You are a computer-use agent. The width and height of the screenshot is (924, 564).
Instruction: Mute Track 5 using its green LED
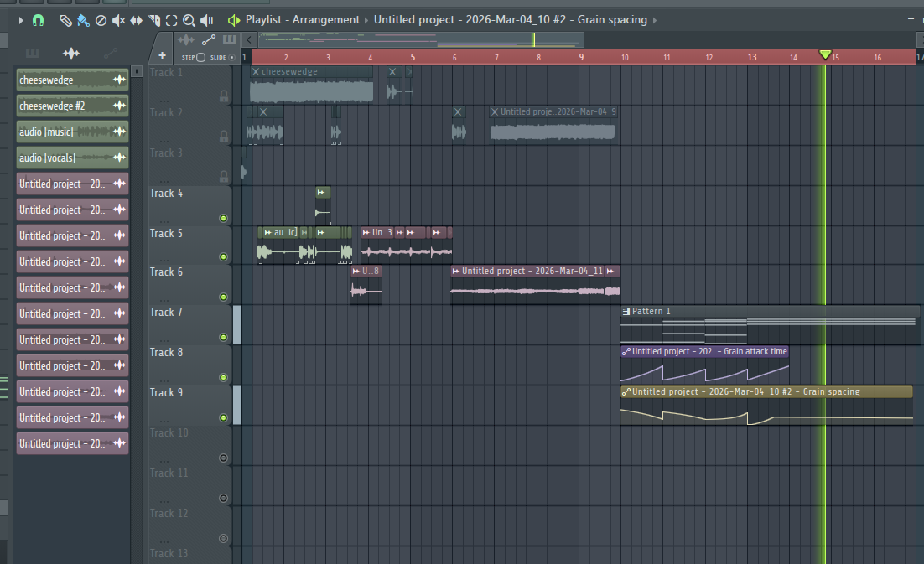click(x=223, y=257)
